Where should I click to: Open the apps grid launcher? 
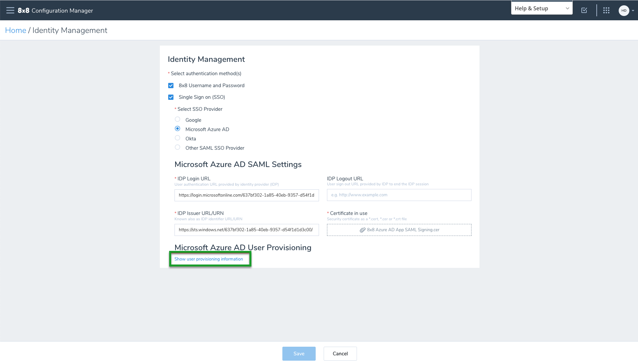coord(606,10)
